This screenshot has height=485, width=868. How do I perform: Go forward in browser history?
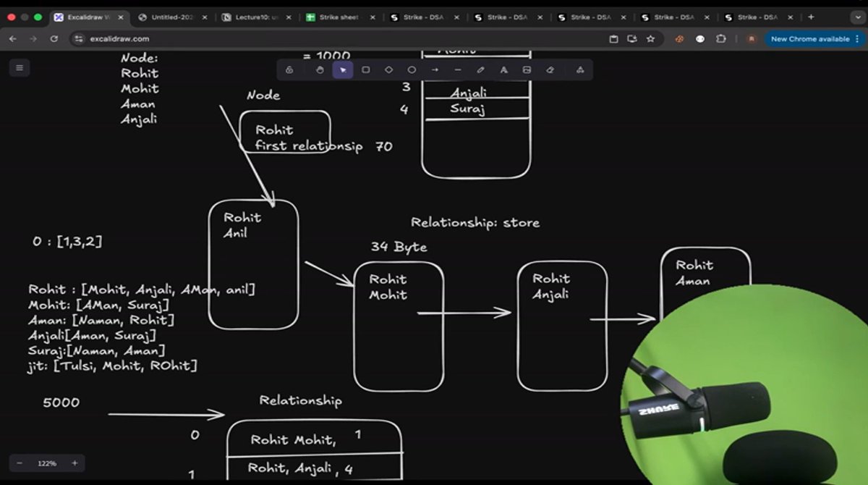[x=33, y=39]
